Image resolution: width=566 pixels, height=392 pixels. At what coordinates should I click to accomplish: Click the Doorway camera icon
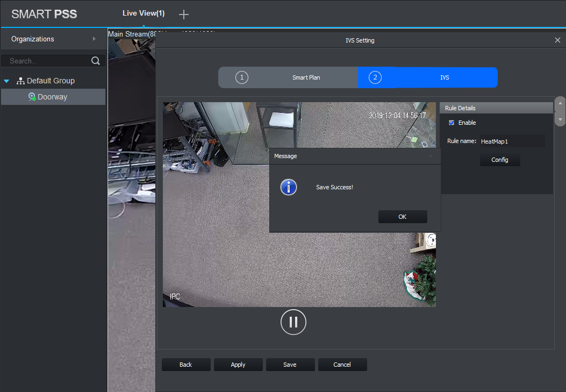click(x=32, y=97)
